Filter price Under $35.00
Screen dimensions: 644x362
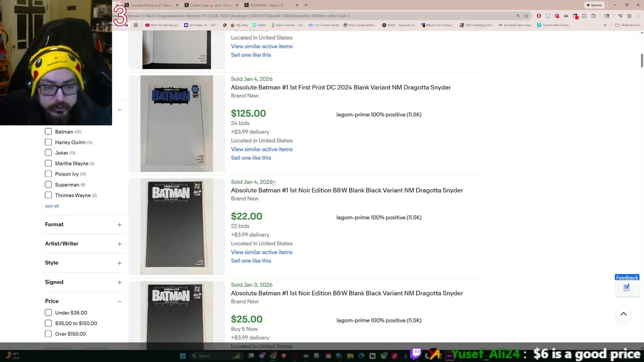coord(48,313)
